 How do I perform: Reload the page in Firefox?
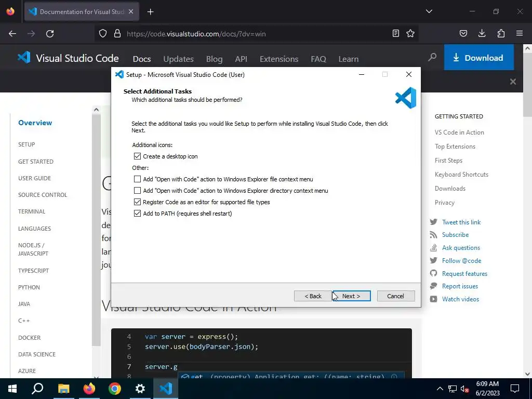(50, 34)
